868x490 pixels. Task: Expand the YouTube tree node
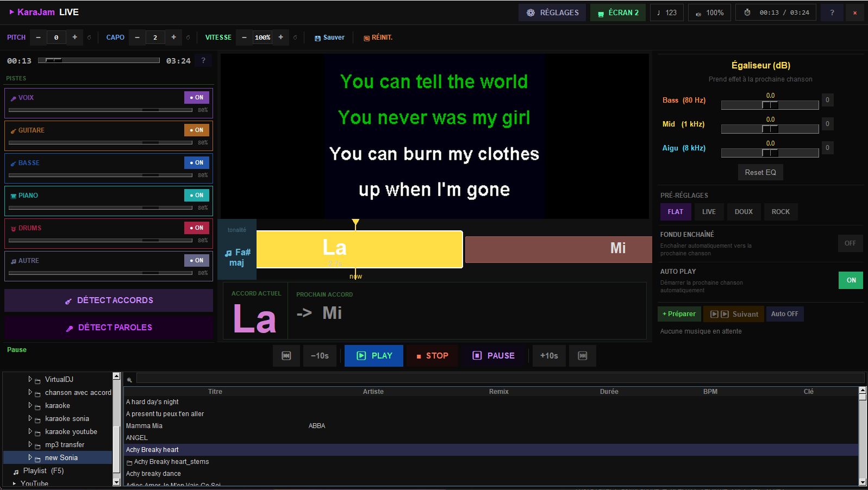(x=15, y=483)
